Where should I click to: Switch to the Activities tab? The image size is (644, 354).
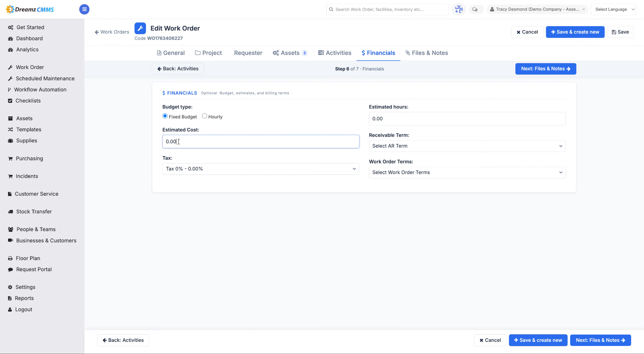[334, 53]
